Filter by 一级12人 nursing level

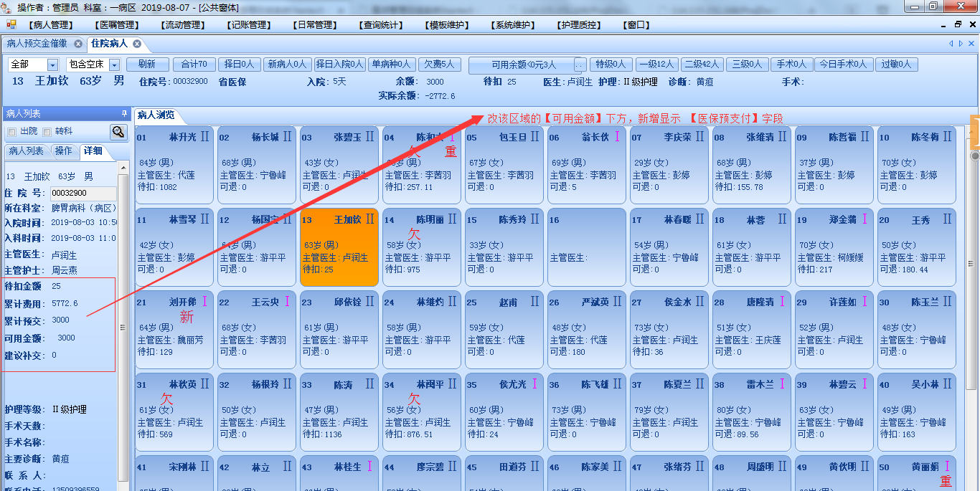656,65
